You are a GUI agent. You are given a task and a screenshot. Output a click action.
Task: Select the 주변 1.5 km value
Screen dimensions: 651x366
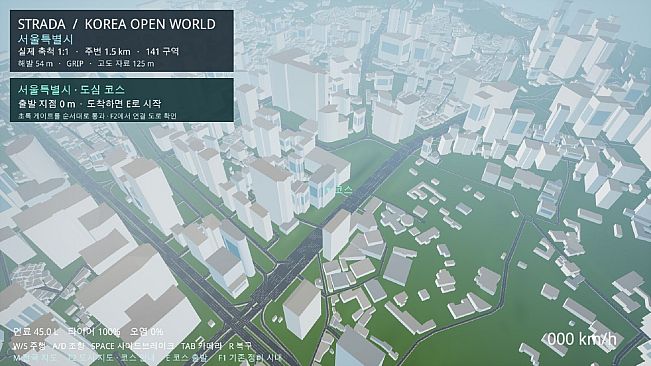point(108,52)
